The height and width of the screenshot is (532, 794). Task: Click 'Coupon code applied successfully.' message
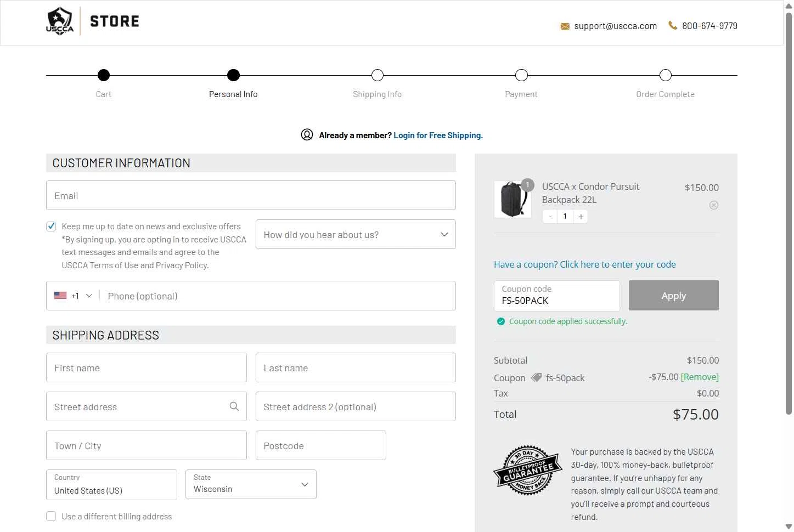click(568, 321)
